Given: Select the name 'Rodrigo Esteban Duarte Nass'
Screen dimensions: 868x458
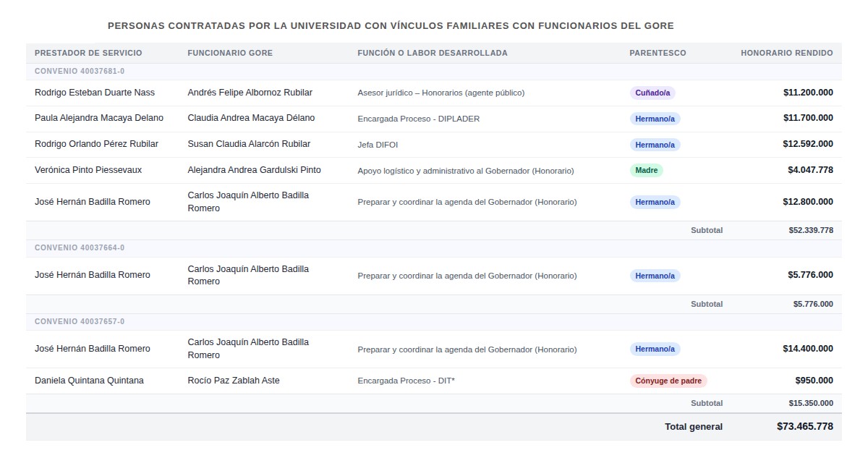Looking at the screenshot, I should click(95, 93).
